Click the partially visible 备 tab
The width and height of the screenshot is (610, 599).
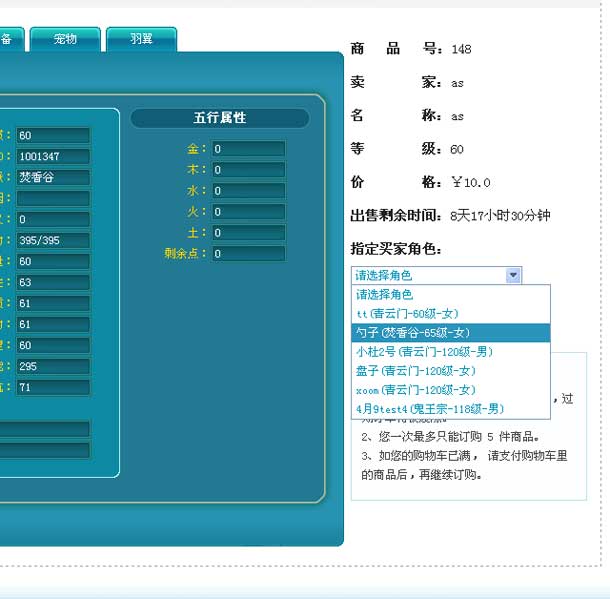pos(9,39)
